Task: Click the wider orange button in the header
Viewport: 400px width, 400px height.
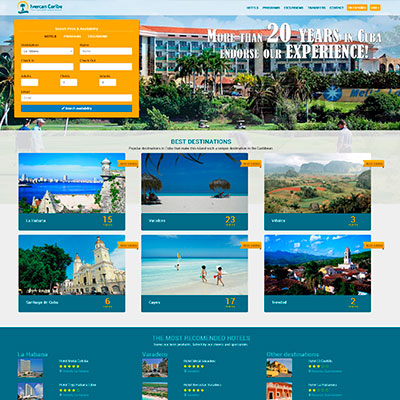Action: coord(357,7)
